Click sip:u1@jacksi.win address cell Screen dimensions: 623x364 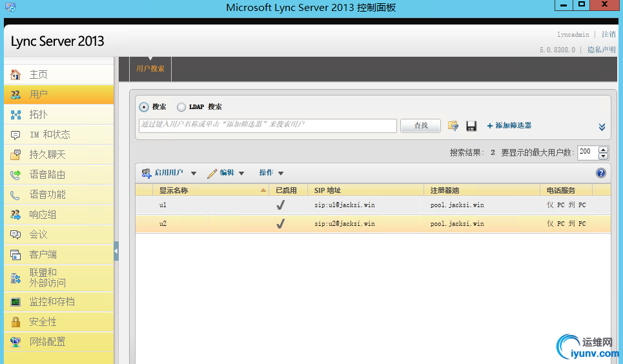(x=345, y=205)
